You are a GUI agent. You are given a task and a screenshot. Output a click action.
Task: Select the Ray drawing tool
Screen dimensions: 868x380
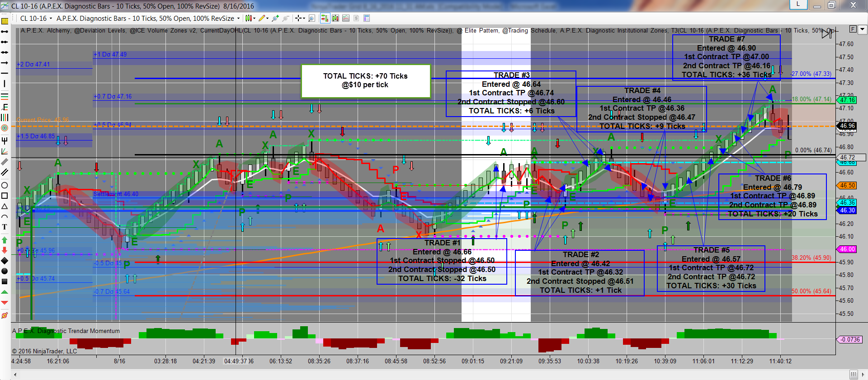point(5,42)
